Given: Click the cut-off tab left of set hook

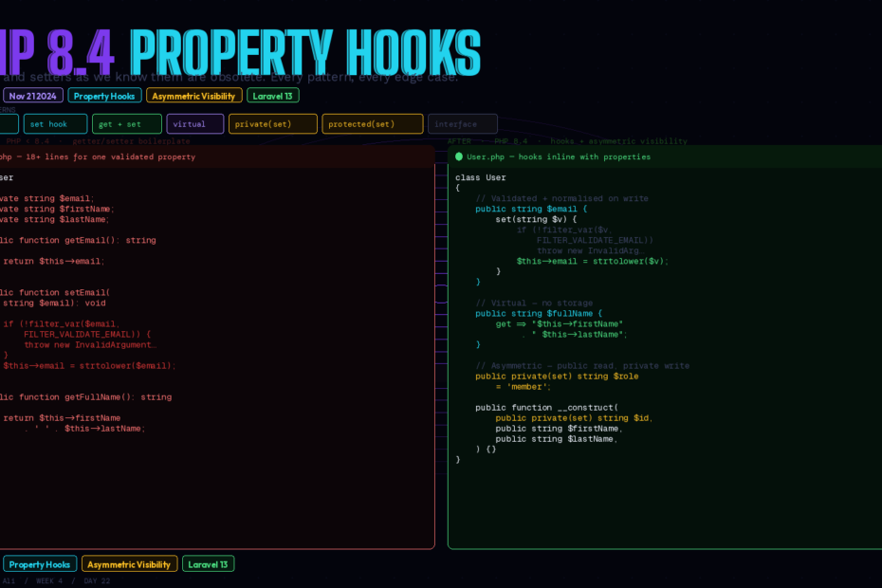Looking at the screenshot, I should pos(8,124).
